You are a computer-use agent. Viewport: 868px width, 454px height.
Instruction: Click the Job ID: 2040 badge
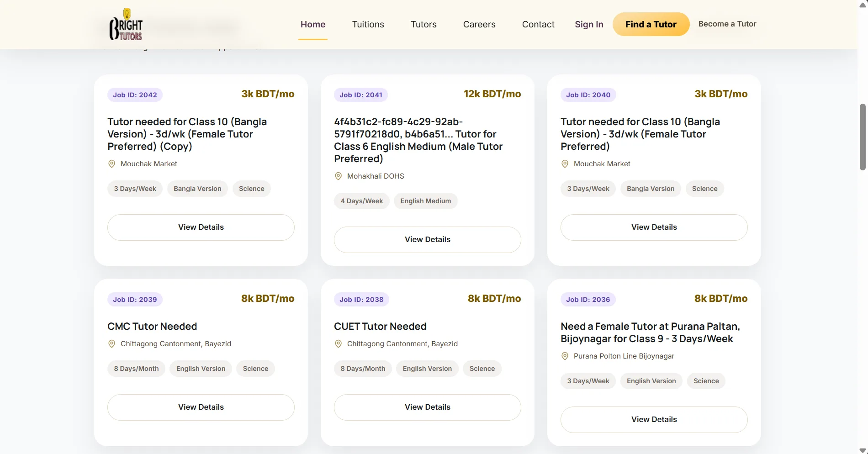588,95
